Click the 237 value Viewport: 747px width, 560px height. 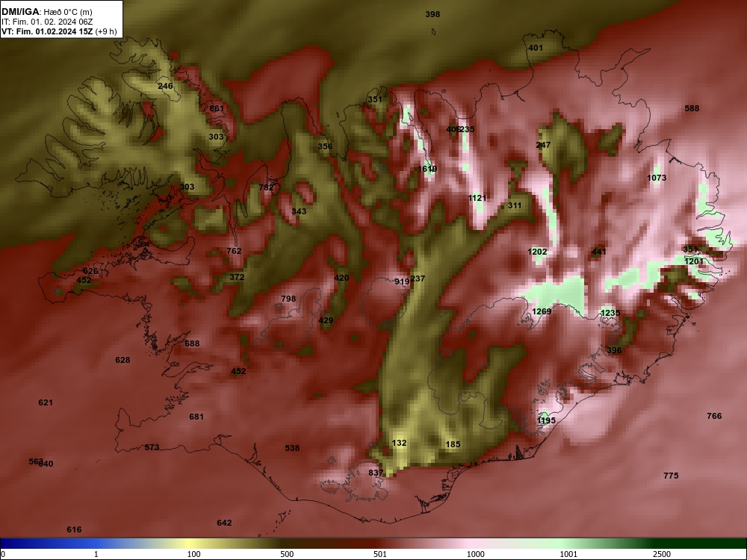click(418, 279)
